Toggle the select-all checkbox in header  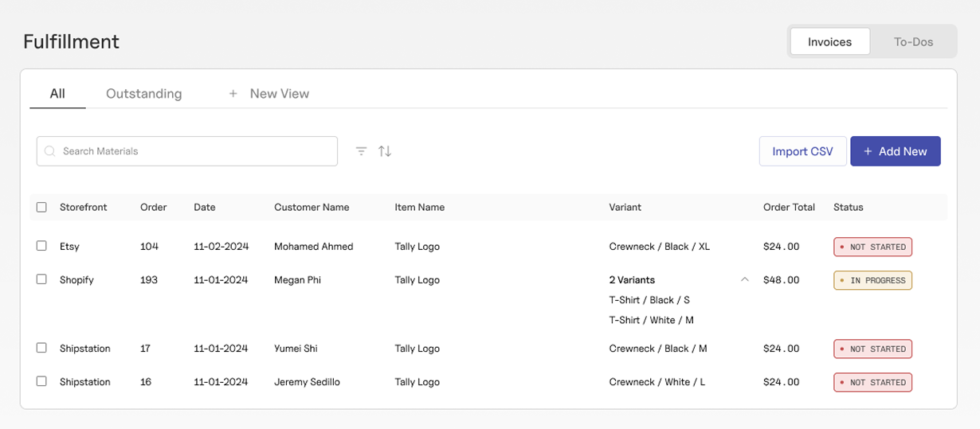tap(41, 207)
